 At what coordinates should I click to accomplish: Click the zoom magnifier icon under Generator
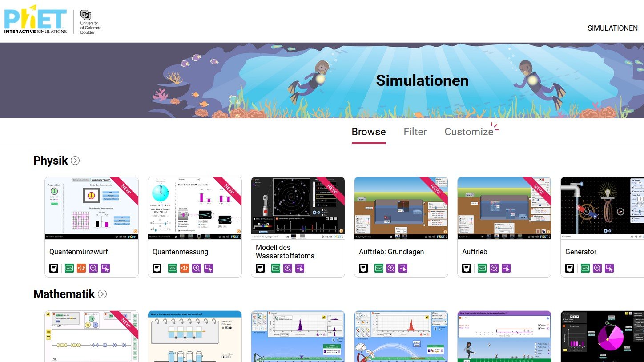tap(597, 268)
